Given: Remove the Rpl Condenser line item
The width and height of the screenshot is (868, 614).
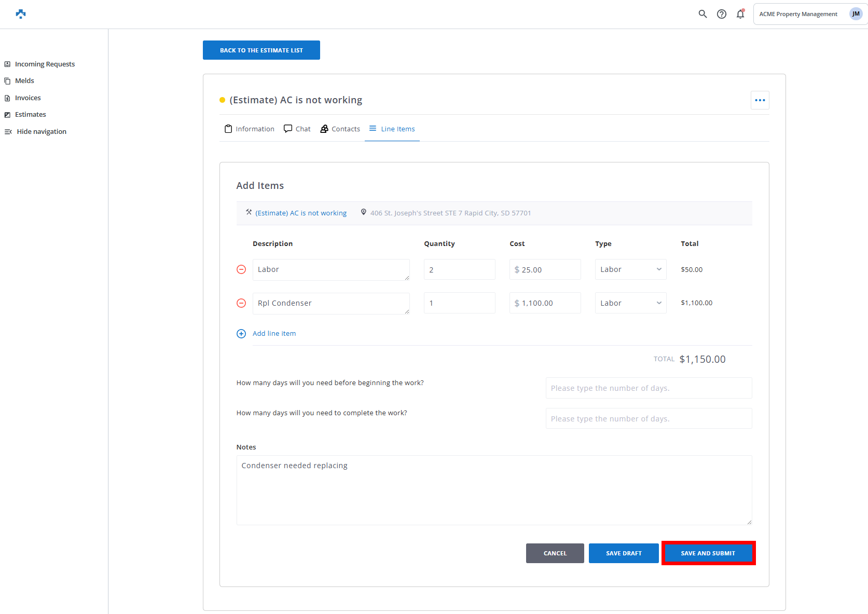Looking at the screenshot, I should pyautogui.click(x=241, y=303).
